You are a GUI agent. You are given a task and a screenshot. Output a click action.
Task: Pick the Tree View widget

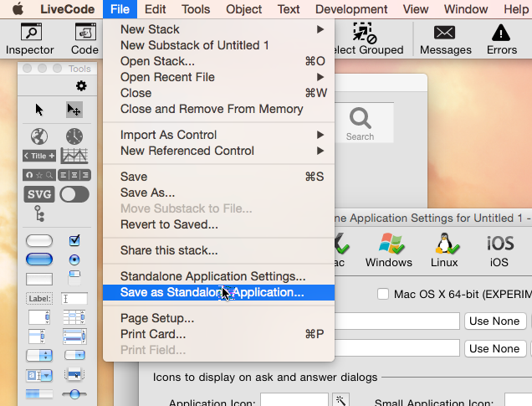pos(39,213)
